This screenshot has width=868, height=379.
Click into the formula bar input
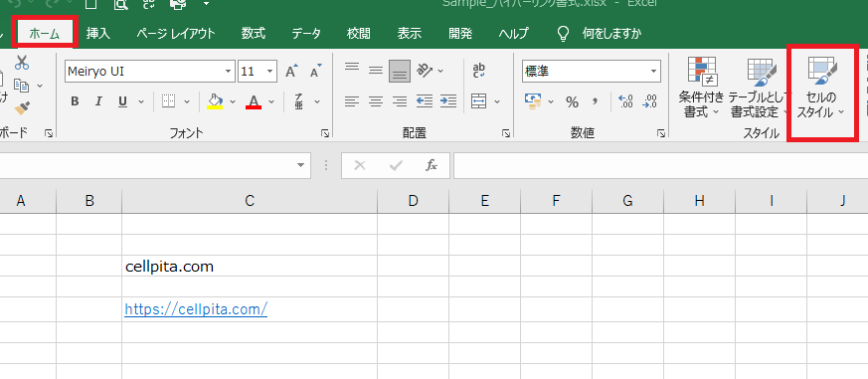pyautogui.click(x=660, y=165)
